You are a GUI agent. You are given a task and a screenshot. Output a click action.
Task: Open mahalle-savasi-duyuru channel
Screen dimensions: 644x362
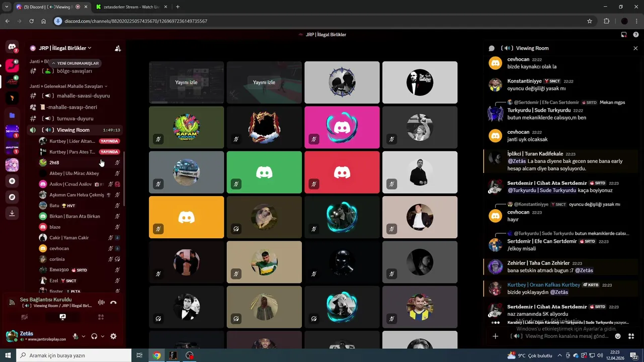(74, 96)
